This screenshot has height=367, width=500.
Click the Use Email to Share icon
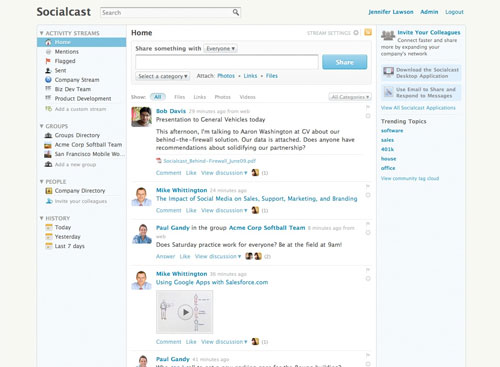point(388,92)
